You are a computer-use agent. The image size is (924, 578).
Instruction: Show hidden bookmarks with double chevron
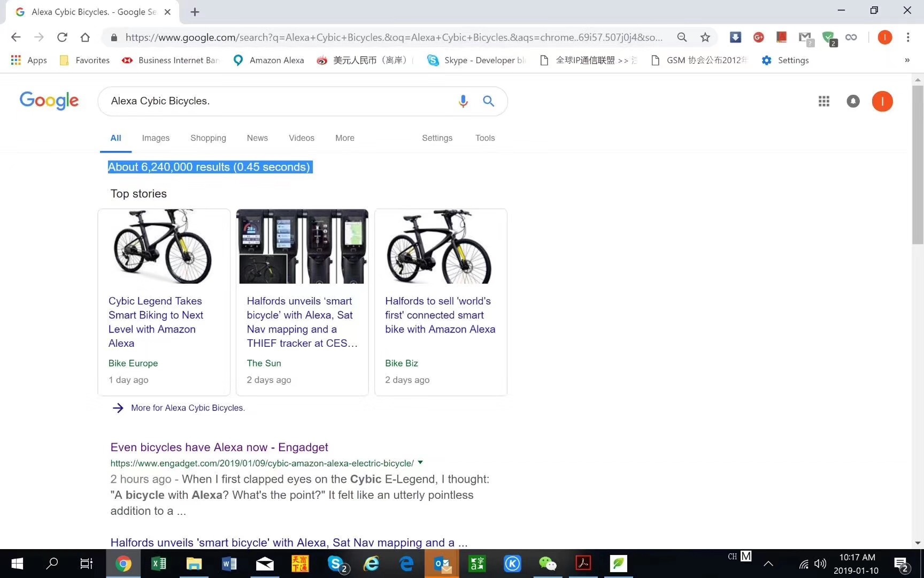[907, 60]
